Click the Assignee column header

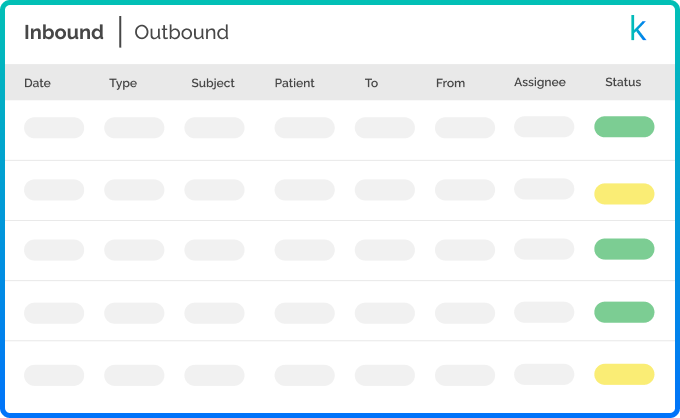[x=540, y=82]
